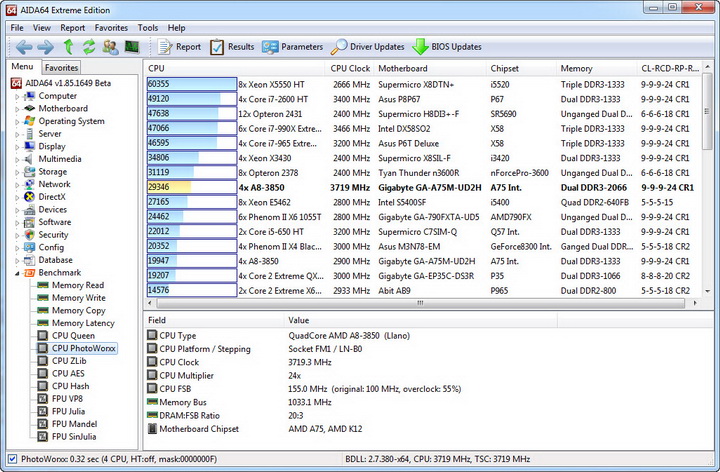720x472 pixels.
Task: Navigate up with the green up arrow
Action: tap(68, 47)
